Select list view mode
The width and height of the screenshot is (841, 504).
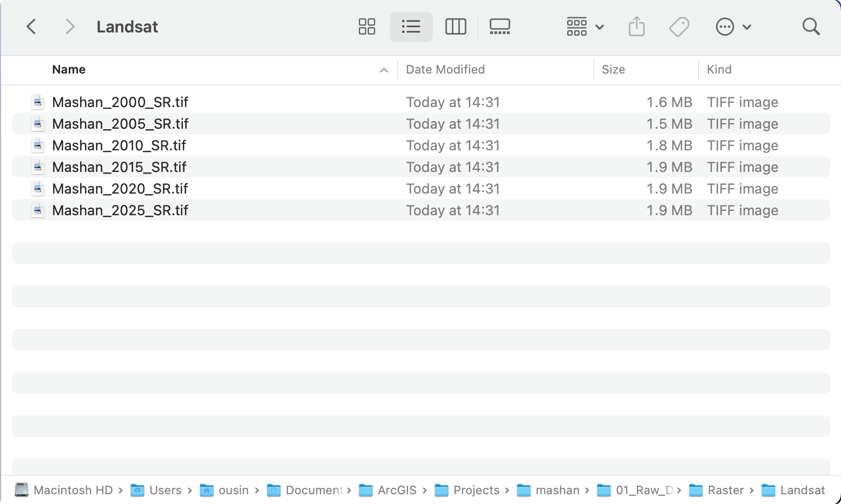[411, 26]
